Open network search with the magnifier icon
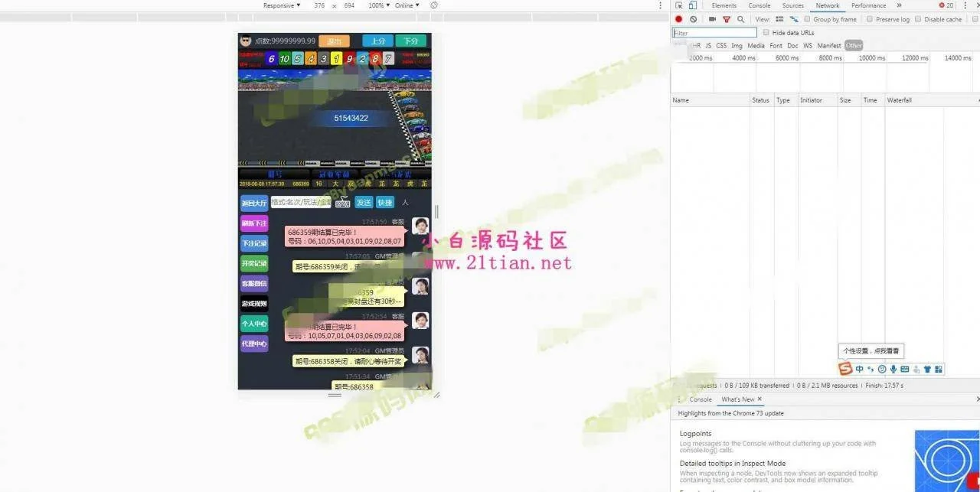This screenshot has width=980, height=492. [740, 19]
